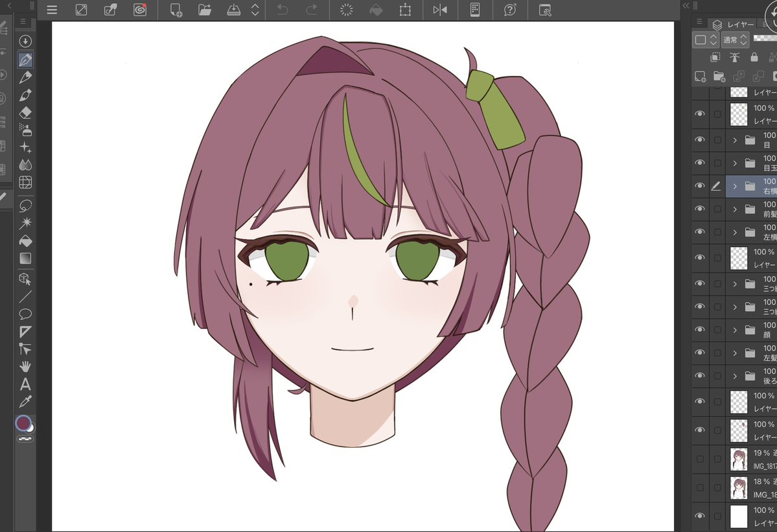Select the Ruler triangle tool
777x532 pixels.
25,331
